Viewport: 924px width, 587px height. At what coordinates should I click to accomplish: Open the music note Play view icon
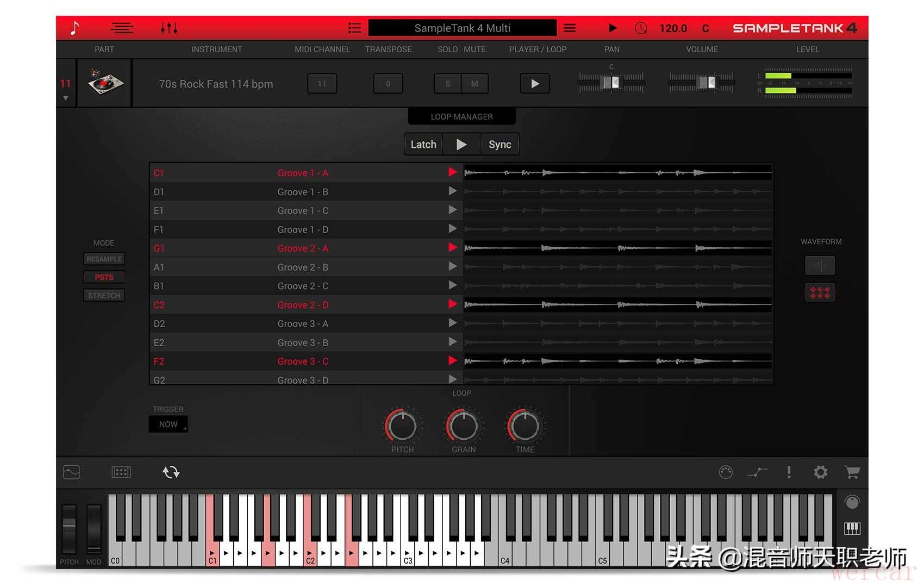coord(75,28)
